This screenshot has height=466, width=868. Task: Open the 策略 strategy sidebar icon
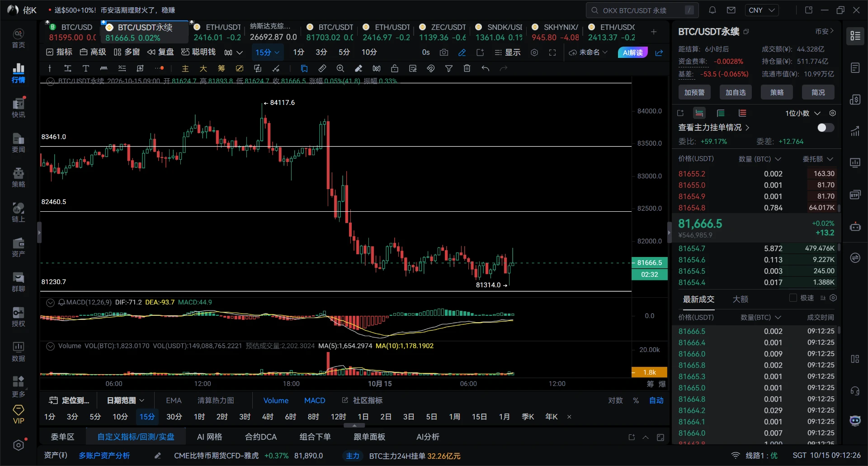(19, 177)
